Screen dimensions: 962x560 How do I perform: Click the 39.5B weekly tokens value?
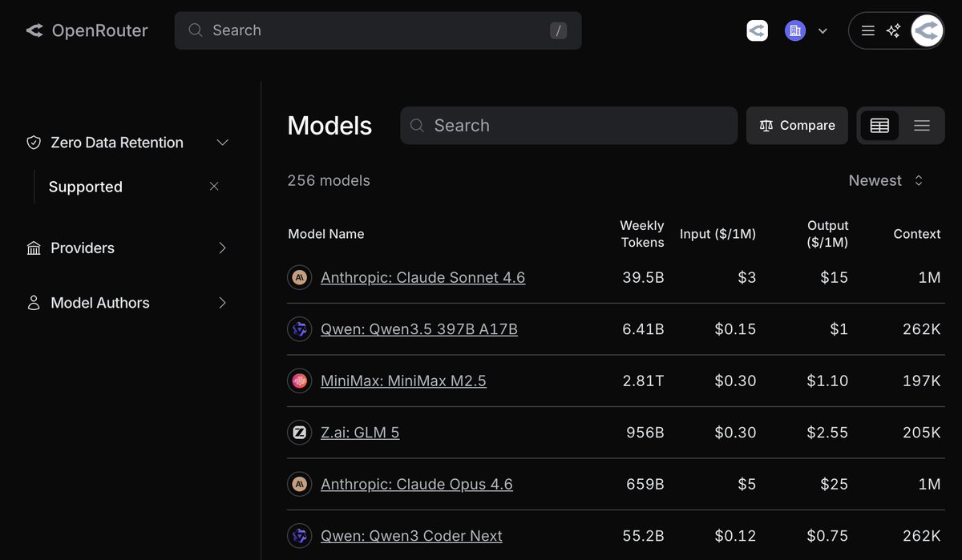click(643, 278)
